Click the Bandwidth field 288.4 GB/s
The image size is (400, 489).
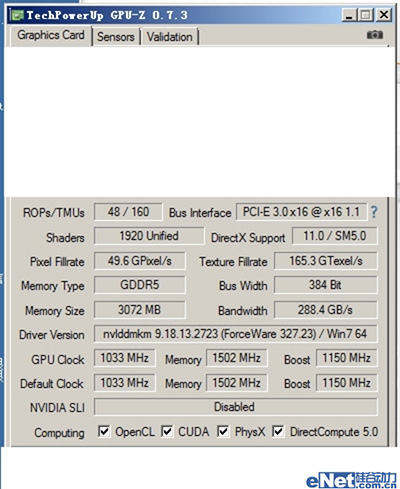click(x=326, y=310)
